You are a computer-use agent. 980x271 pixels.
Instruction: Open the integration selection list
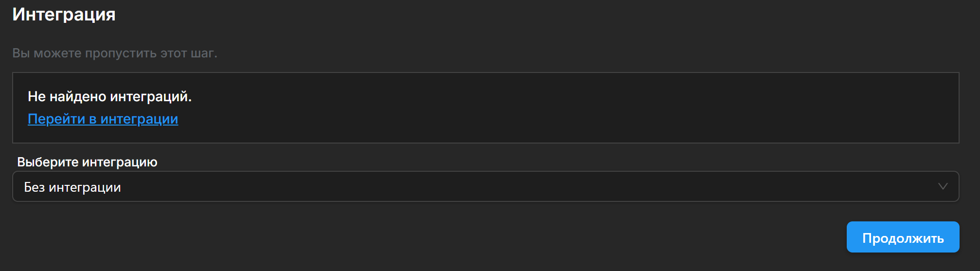pyautogui.click(x=485, y=187)
